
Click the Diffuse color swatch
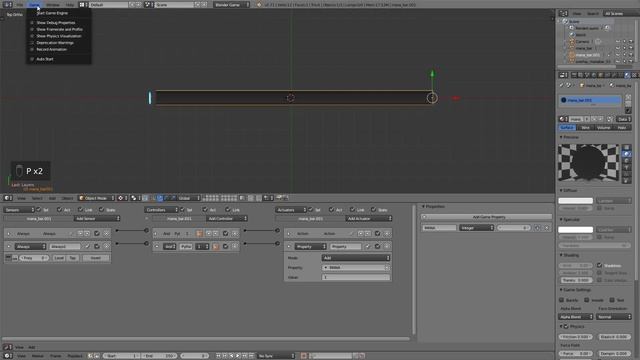click(x=576, y=200)
